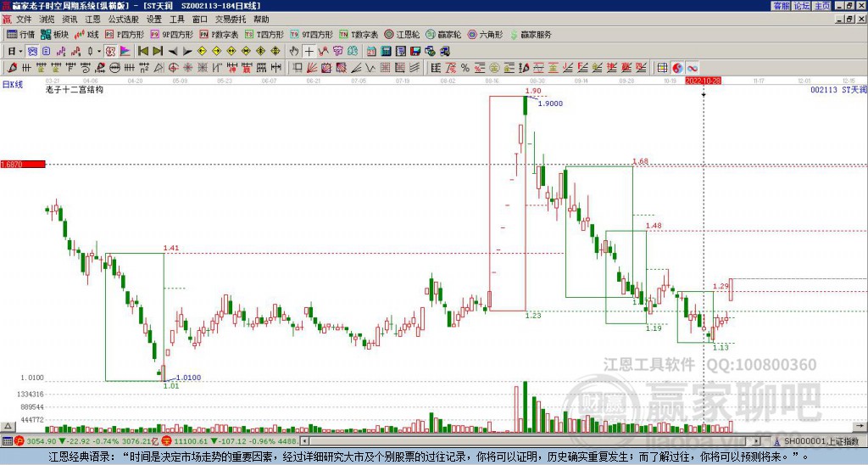The image size is (868, 465).
Task: Toggle the grid table icon
Action: coord(662,68)
